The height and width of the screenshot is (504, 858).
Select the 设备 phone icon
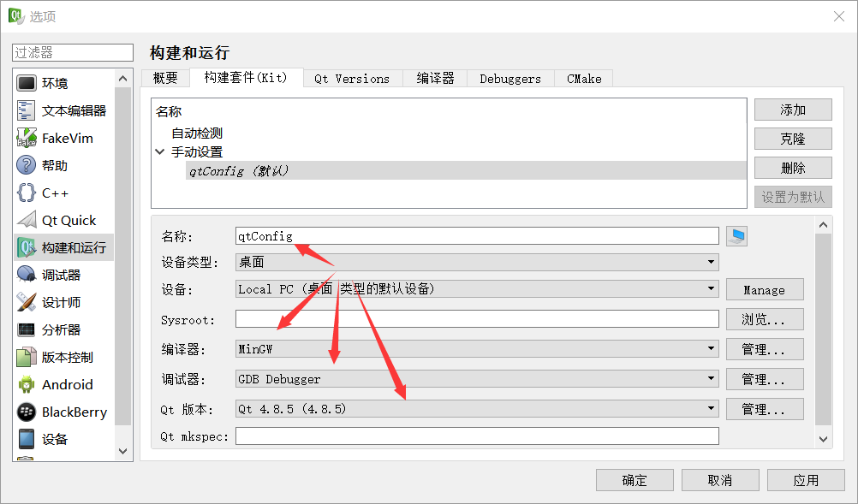pos(27,439)
